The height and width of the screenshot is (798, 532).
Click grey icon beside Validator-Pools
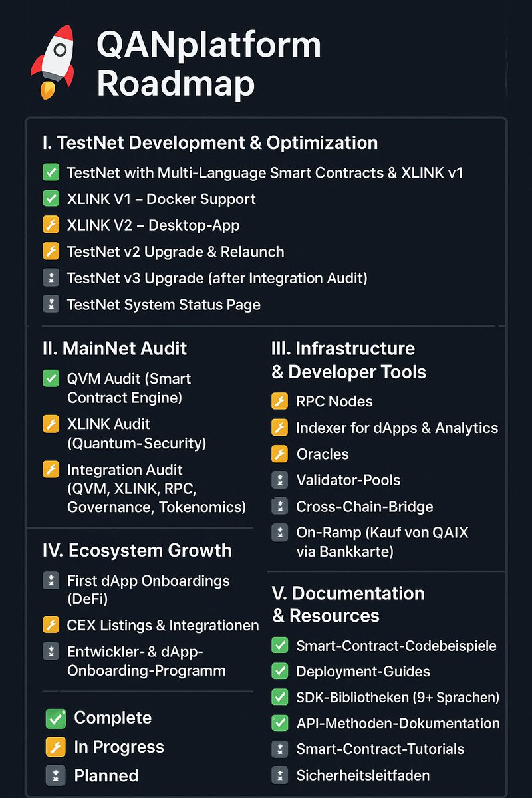tap(280, 480)
